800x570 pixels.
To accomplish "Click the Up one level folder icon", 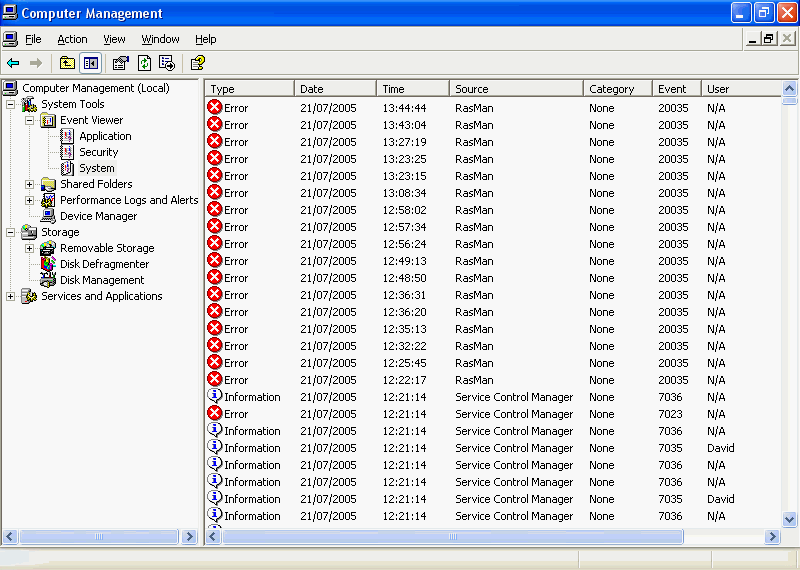I will (x=67, y=63).
